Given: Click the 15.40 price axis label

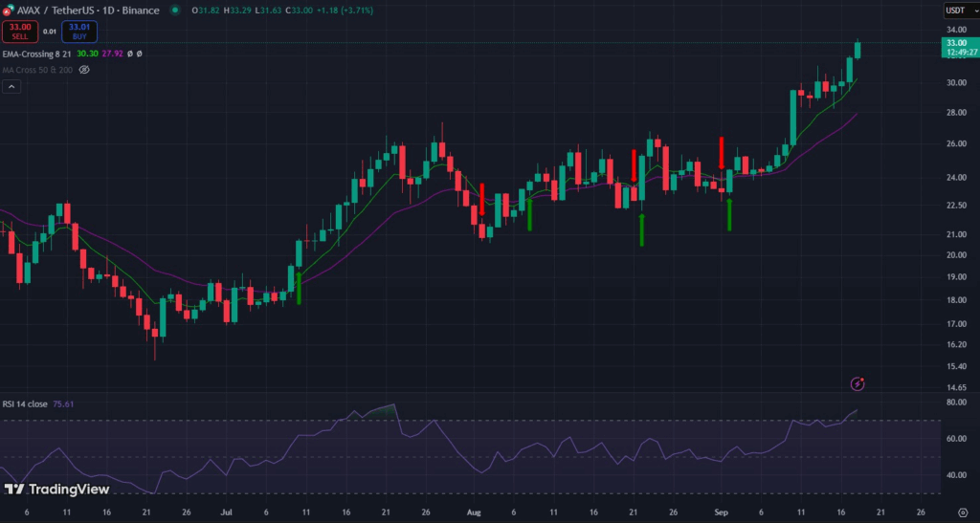Looking at the screenshot, I should click(x=956, y=366).
